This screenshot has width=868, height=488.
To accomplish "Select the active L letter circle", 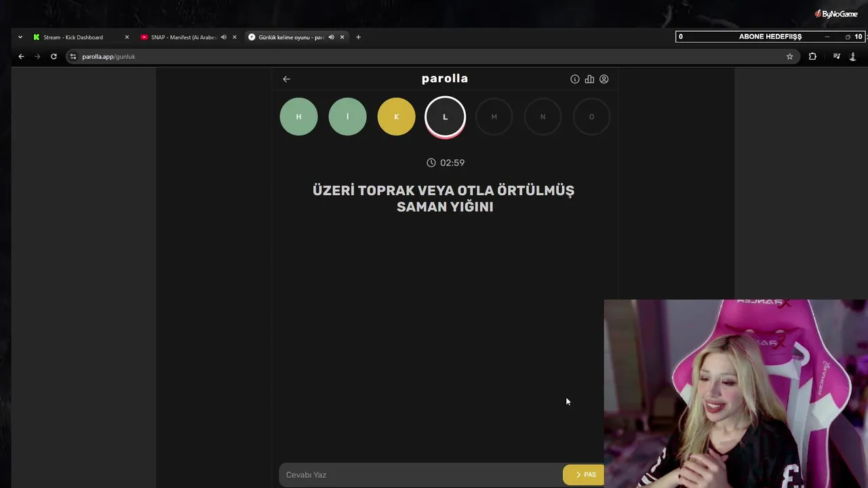I will point(446,117).
